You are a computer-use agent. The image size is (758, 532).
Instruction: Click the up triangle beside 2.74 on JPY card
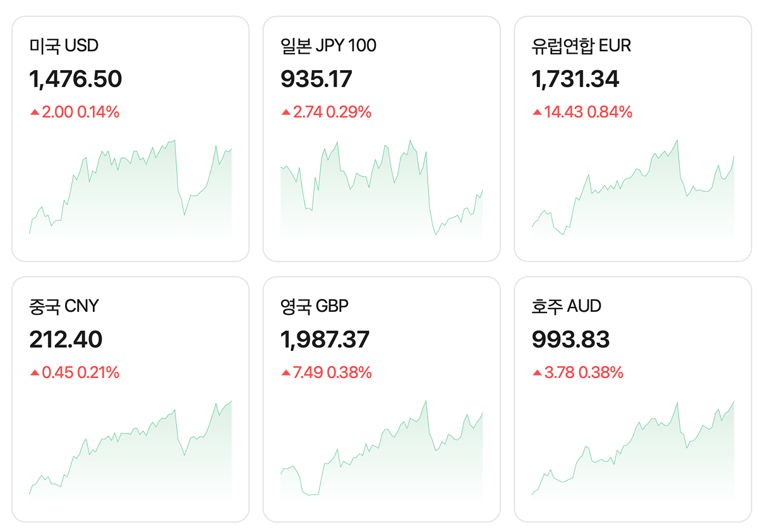pyautogui.click(x=286, y=112)
